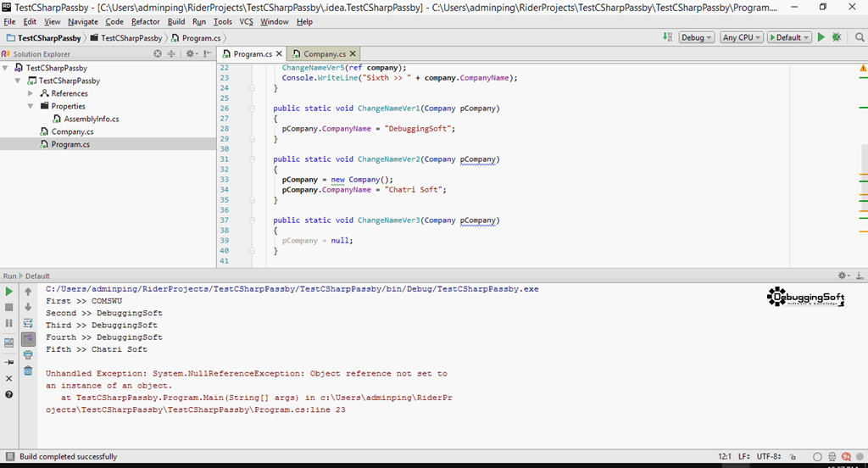Close the Program.cs tab

[279, 53]
